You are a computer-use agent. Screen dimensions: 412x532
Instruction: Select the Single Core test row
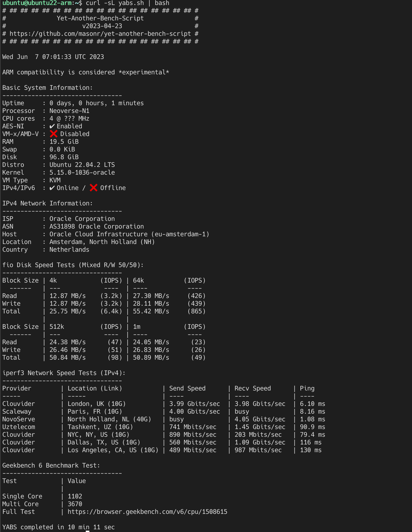tap(22, 496)
